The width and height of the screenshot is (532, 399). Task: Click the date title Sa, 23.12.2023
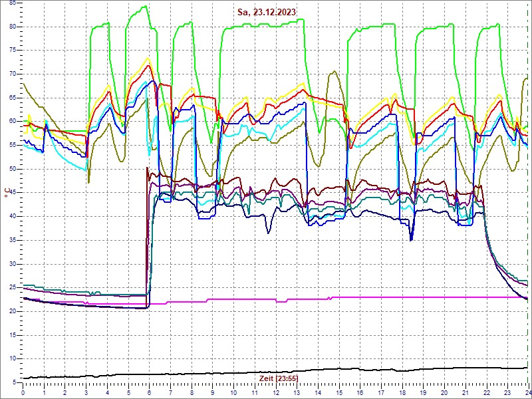tap(267, 12)
